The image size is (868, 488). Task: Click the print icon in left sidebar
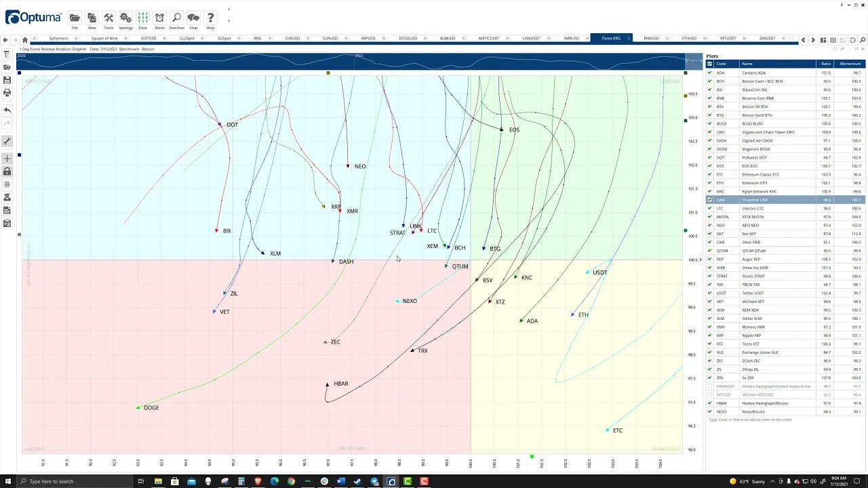pyautogui.click(x=7, y=93)
